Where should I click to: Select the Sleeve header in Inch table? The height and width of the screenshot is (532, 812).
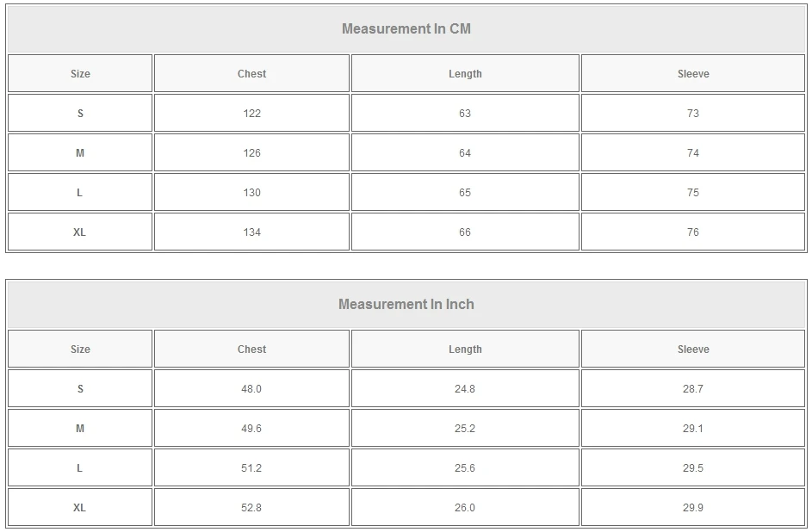(x=693, y=350)
